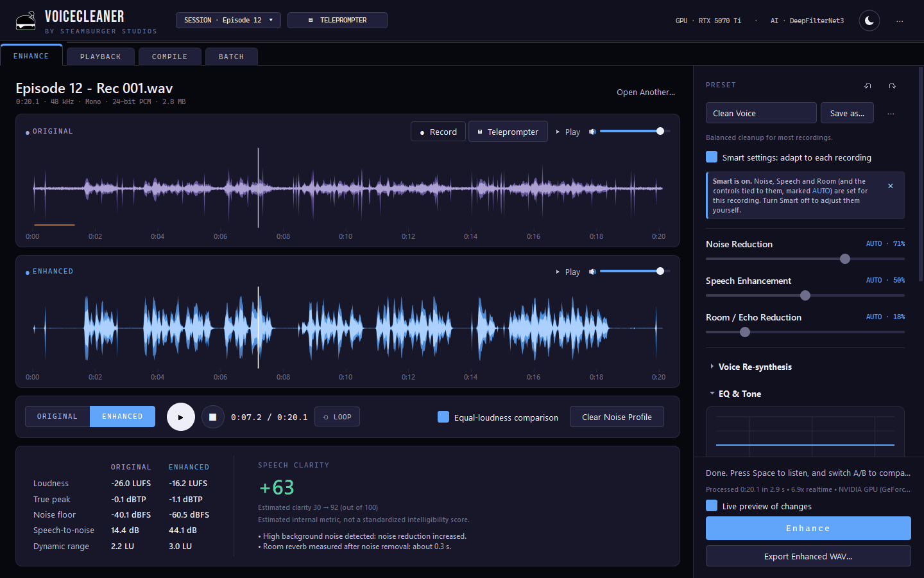Open the Clean Voice preset dropdown
Screen dimensions: 924x578
[x=761, y=113]
